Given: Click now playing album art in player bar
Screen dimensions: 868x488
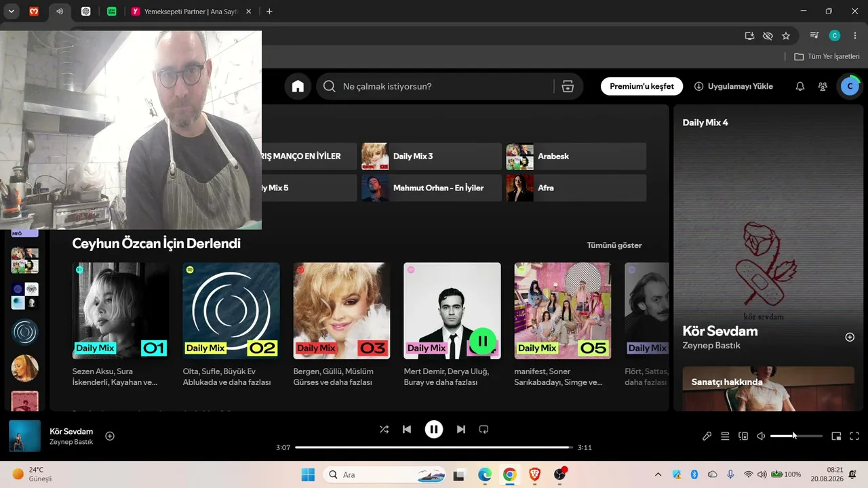Looking at the screenshot, I should coord(24,436).
